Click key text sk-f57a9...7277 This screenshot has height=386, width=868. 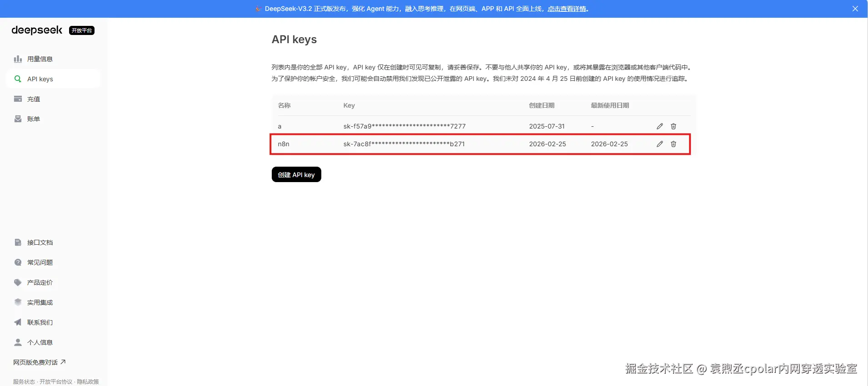(x=404, y=126)
